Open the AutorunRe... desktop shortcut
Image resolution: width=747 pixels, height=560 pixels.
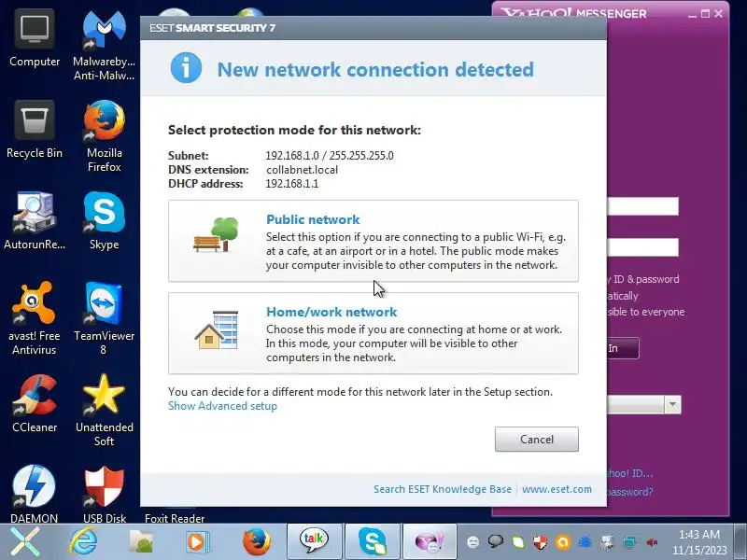pyautogui.click(x=35, y=221)
